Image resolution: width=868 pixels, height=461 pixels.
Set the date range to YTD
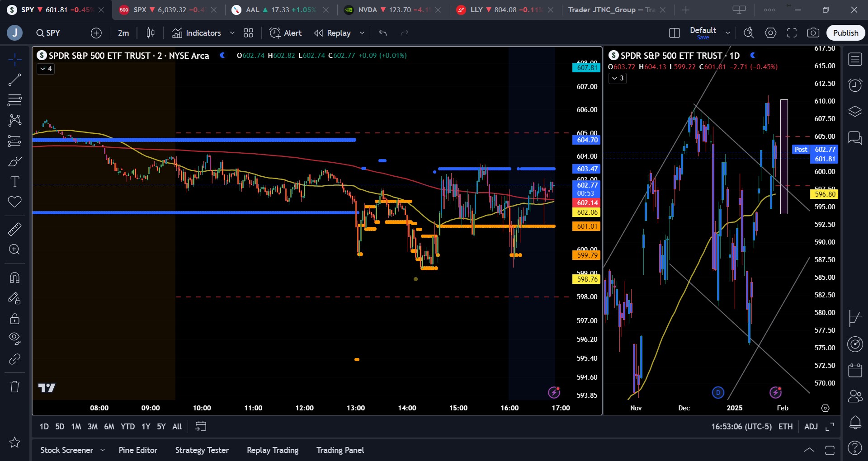click(x=127, y=427)
